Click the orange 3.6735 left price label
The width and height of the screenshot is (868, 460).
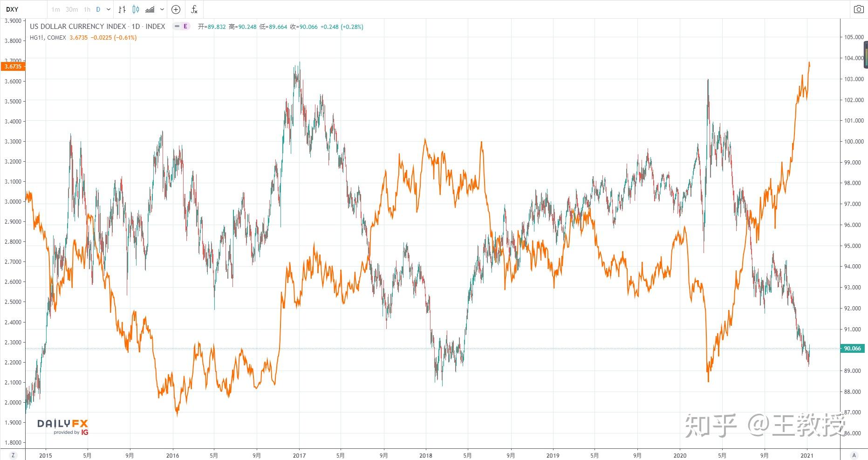click(13, 67)
